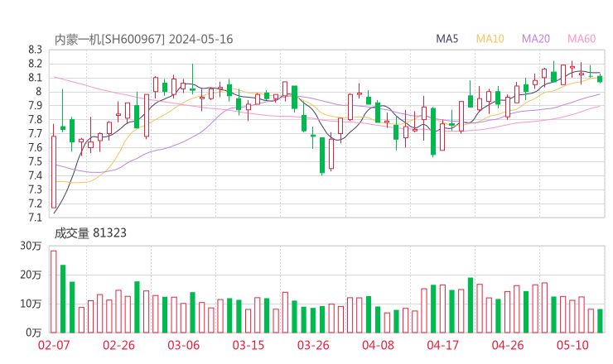Click the 02-07 date axis label
613x364 pixels.
pyautogui.click(x=54, y=345)
